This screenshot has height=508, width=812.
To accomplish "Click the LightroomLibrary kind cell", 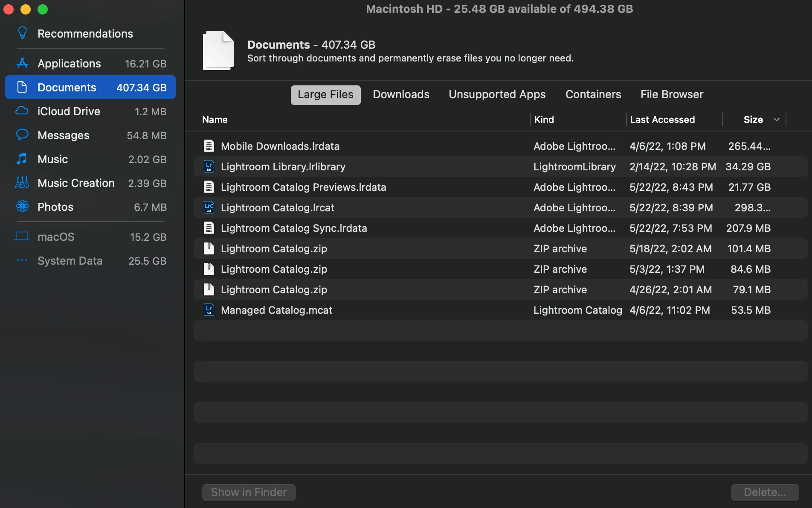I will pos(574,166).
